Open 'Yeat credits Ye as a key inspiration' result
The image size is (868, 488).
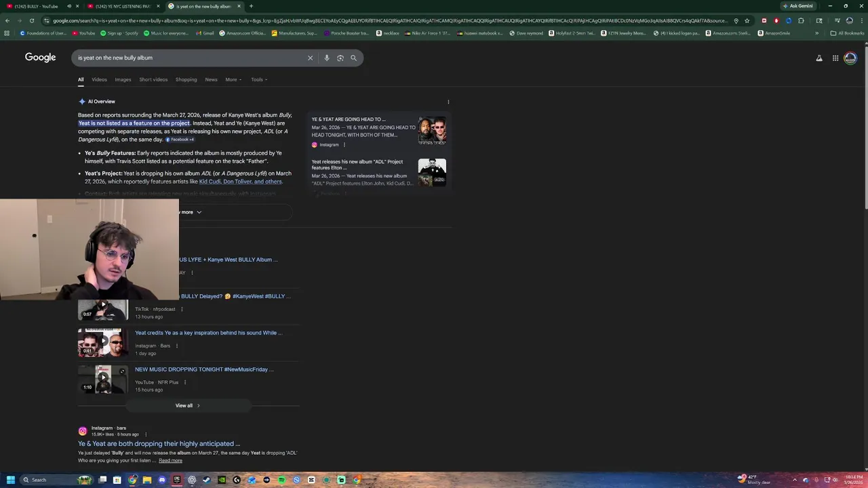(x=208, y=333)
